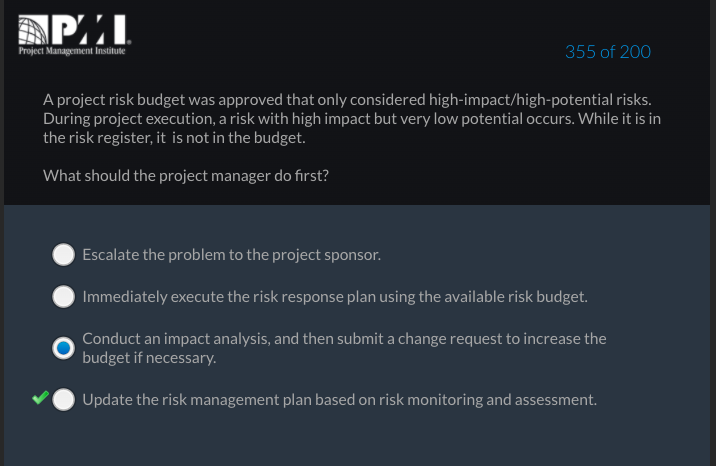Screen dimensions: 716x466
Task: Click the sentence starting 'A project risk budget was approved'
Action: [347, 99]
